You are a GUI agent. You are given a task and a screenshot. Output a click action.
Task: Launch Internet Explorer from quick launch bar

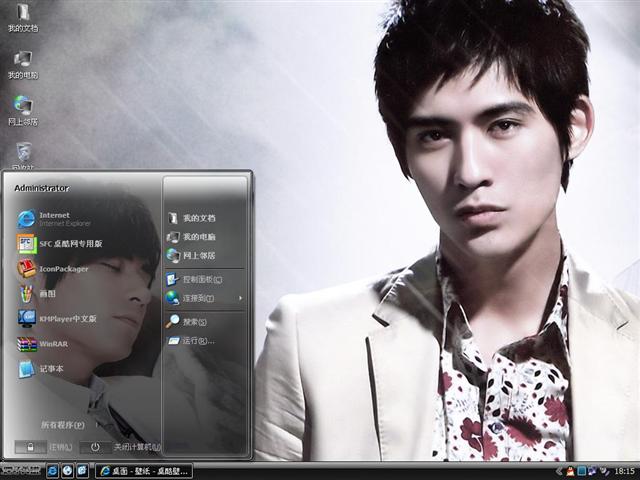pyautogui.click(x=53, y=471)
